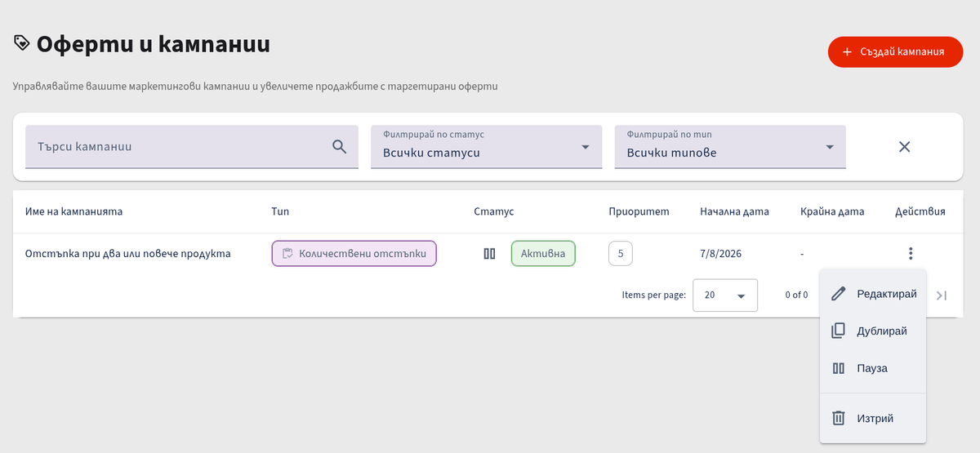
Task: Choose Редактирай from the context menu
Action: 873,294
